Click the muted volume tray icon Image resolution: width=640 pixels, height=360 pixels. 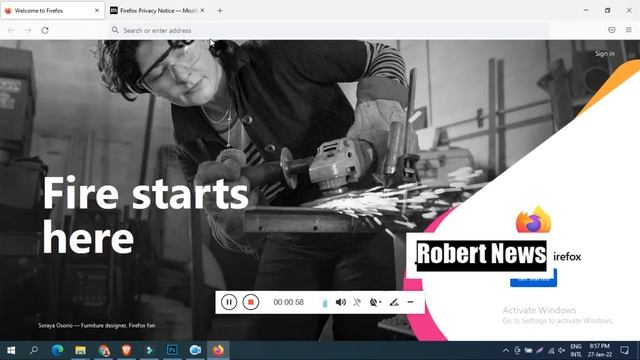click(562, 351)
